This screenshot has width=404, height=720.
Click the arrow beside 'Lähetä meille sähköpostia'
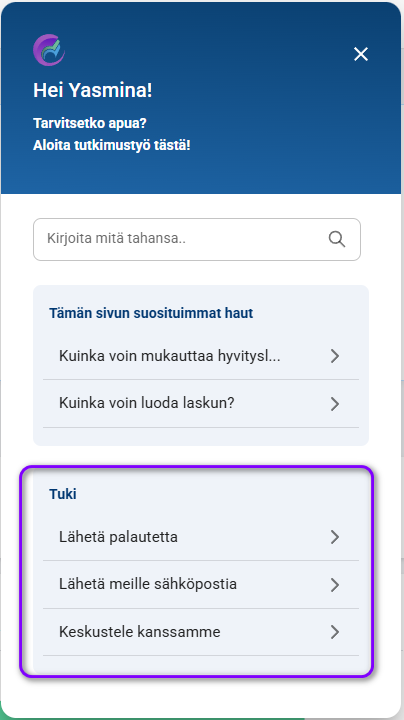[x=335, y=585]
